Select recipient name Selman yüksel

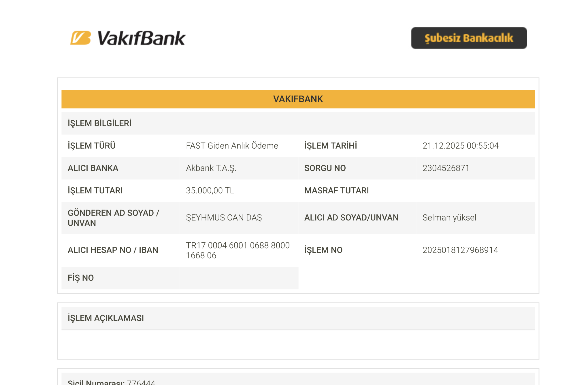(449, 218)
